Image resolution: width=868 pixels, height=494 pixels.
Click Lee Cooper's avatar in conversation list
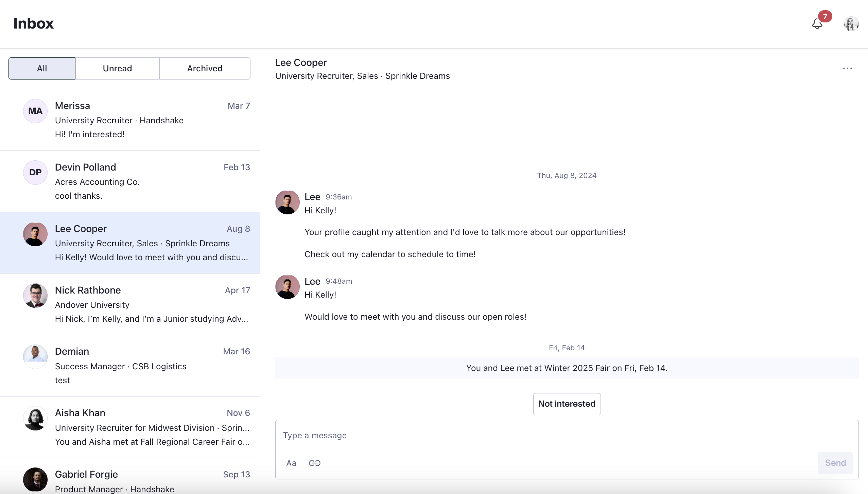click(x=35, y=234)
